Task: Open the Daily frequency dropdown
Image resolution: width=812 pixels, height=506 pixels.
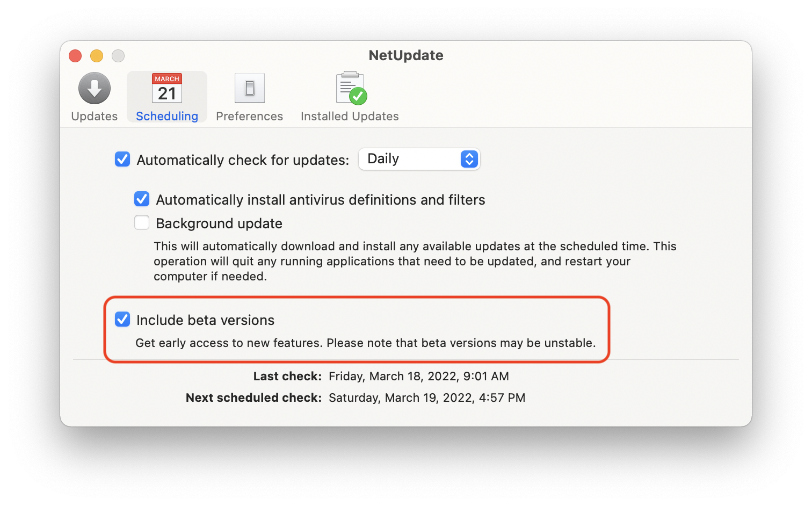Action: [x=419, y=159]
